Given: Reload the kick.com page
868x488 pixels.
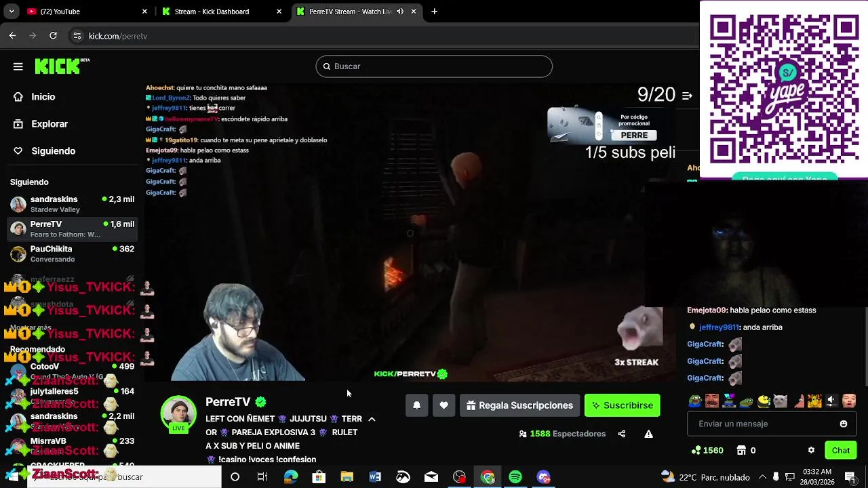Looking at the screenshot, I should 53,36.
